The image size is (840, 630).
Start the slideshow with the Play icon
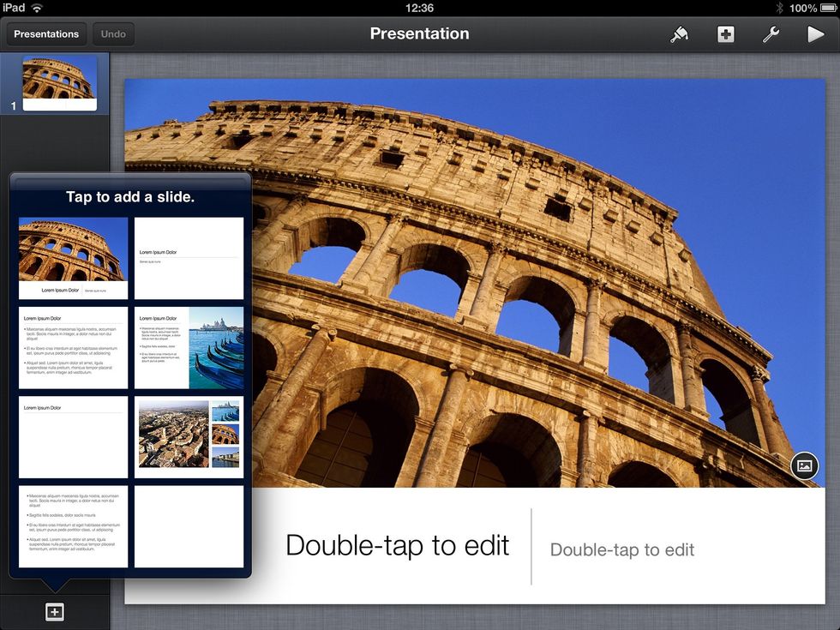point(816,34)
